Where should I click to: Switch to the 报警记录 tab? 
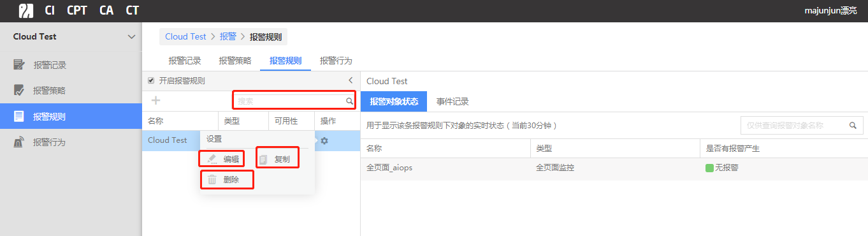[185, 61]
